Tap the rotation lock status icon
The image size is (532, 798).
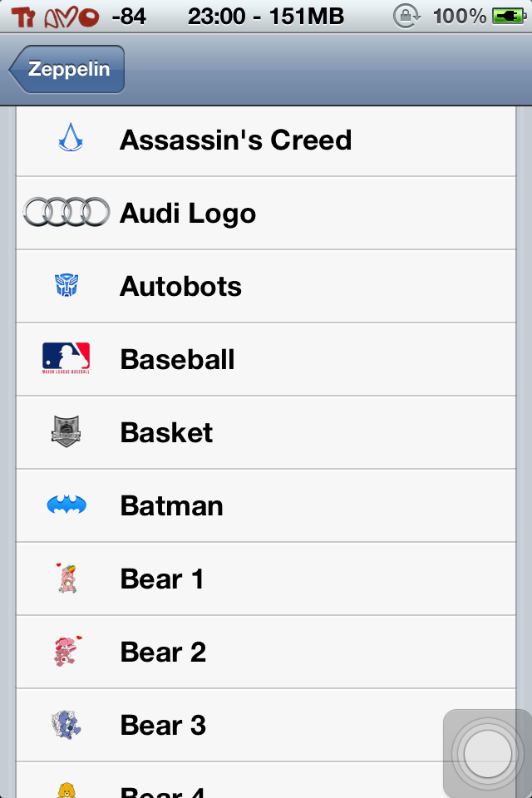coord(406,17)
